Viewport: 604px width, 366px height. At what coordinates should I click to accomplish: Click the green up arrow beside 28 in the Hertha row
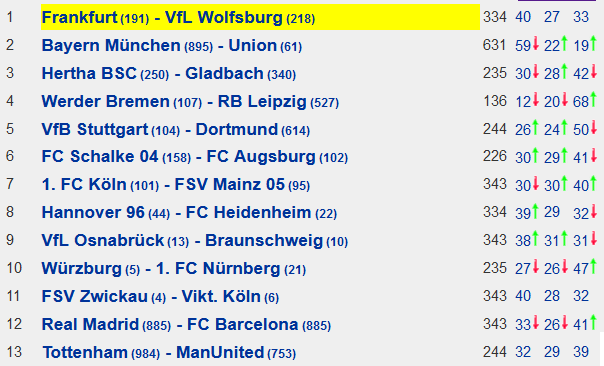click(564, 71)
